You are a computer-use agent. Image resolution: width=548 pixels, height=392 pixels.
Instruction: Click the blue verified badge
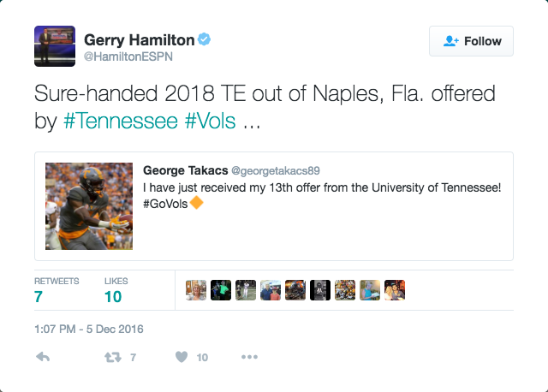pyautogui.click(x=204, y=39)
